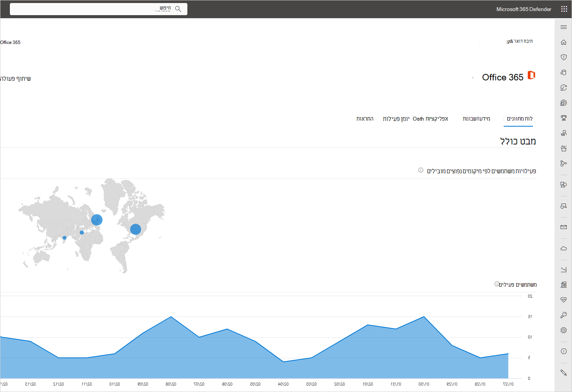Switch to the התראות alerts tab
The width and height of the screenshot is (572, 392).
click(365, 119)
